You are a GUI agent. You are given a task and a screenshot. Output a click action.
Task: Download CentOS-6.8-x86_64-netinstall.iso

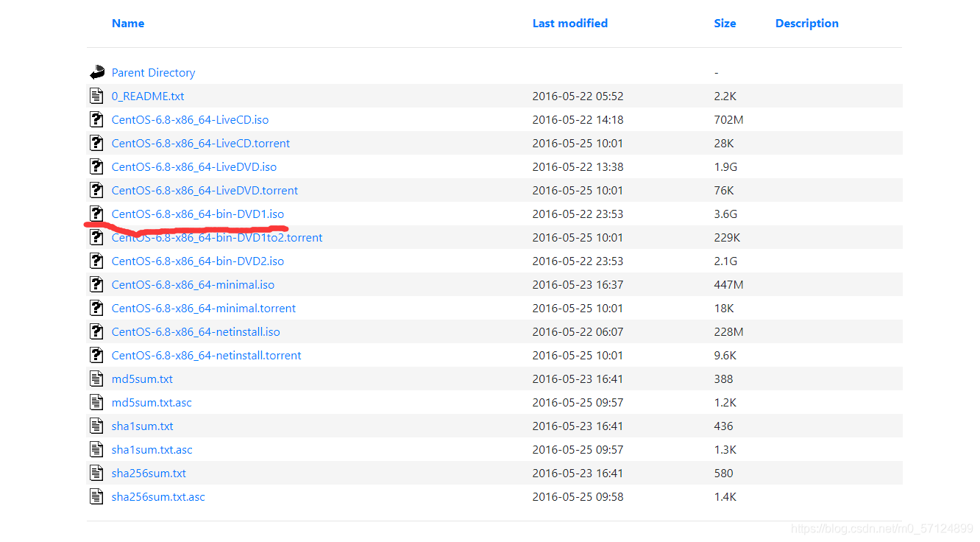[196, 332]
